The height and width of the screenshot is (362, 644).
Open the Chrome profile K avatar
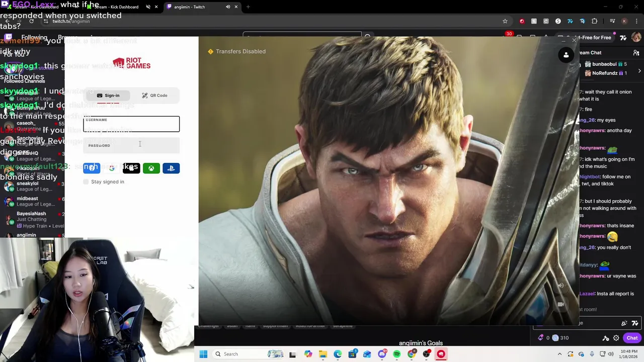[624, 21]
